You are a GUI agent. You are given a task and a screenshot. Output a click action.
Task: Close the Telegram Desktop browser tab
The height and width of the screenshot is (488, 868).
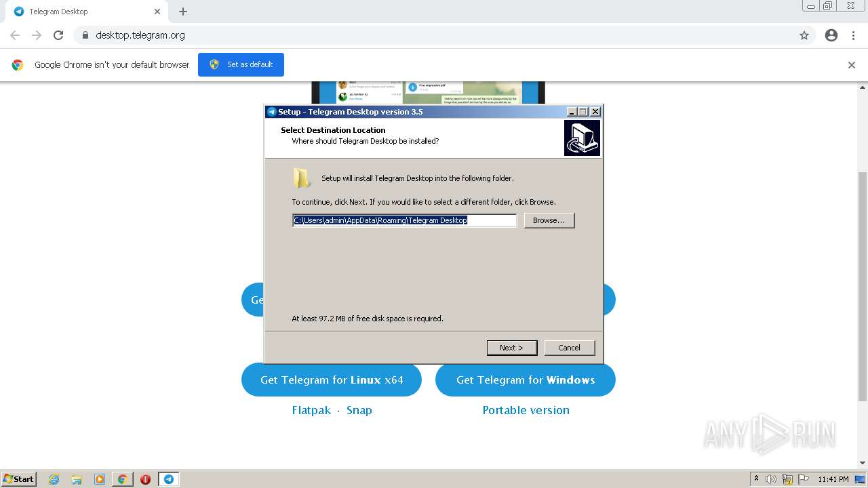(157, 12)
